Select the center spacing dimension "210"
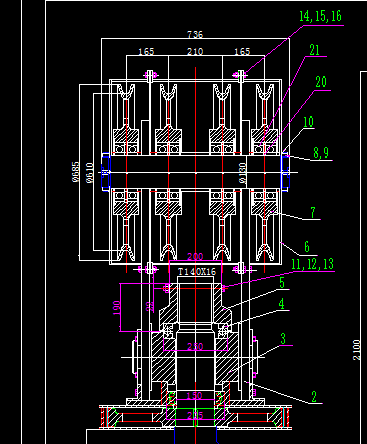Screen dimensions: 367x444 point(195,52)
